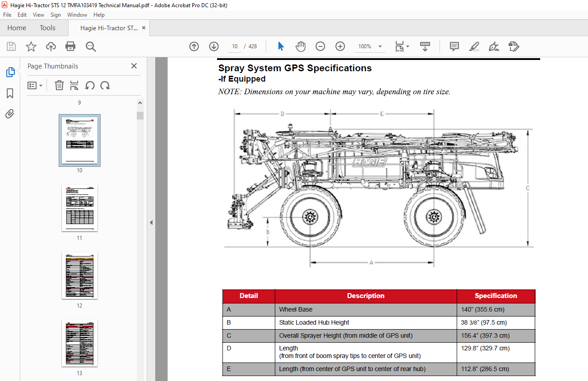Click thumbnails panel scrollbar
The height and width of the screenshot is (381, 588).
click(x=140, y=115)
